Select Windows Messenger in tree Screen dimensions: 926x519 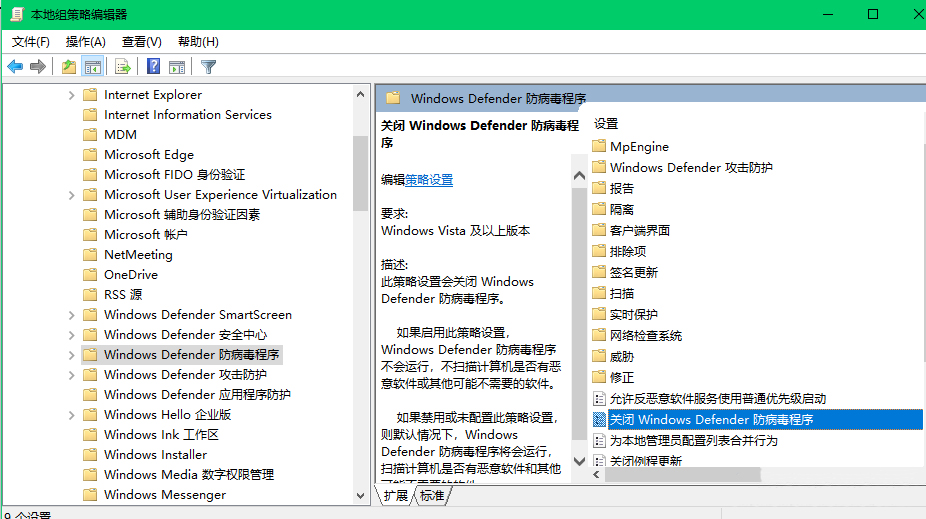[x=165, y=495]
